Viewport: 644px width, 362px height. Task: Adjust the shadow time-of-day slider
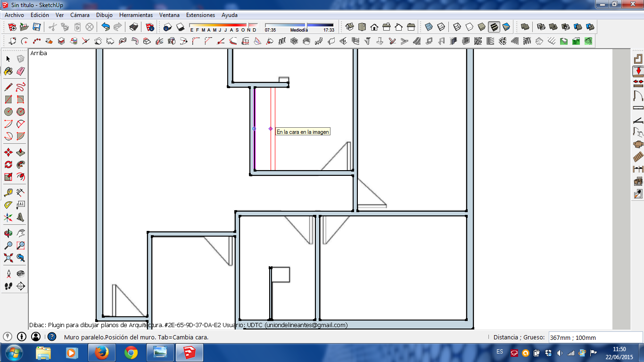pyautogui.click(x=299, y=25)
